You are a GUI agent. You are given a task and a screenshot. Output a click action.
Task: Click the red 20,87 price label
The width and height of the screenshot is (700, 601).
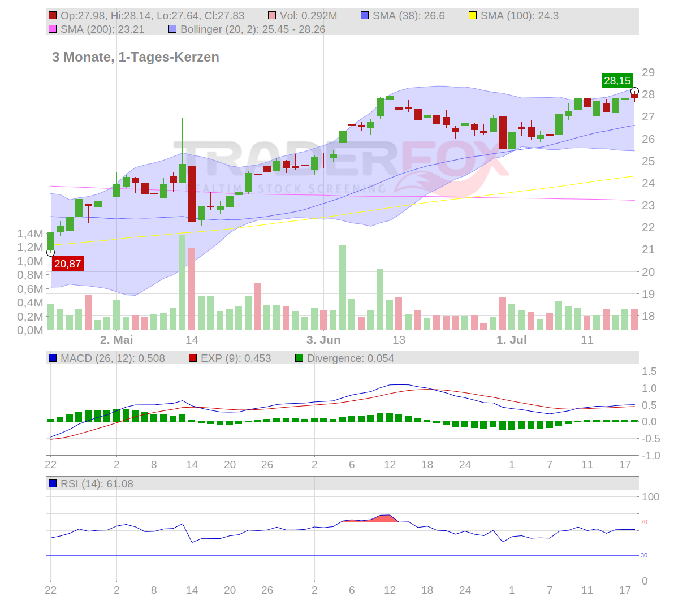tap(68, 263)
